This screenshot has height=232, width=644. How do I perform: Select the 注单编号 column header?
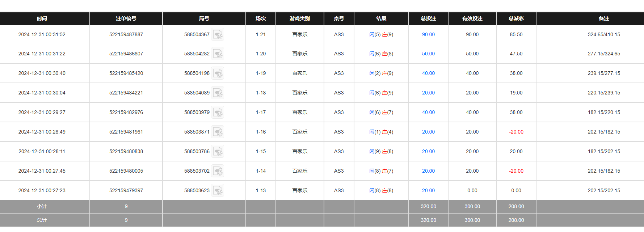tap(126, 18)
